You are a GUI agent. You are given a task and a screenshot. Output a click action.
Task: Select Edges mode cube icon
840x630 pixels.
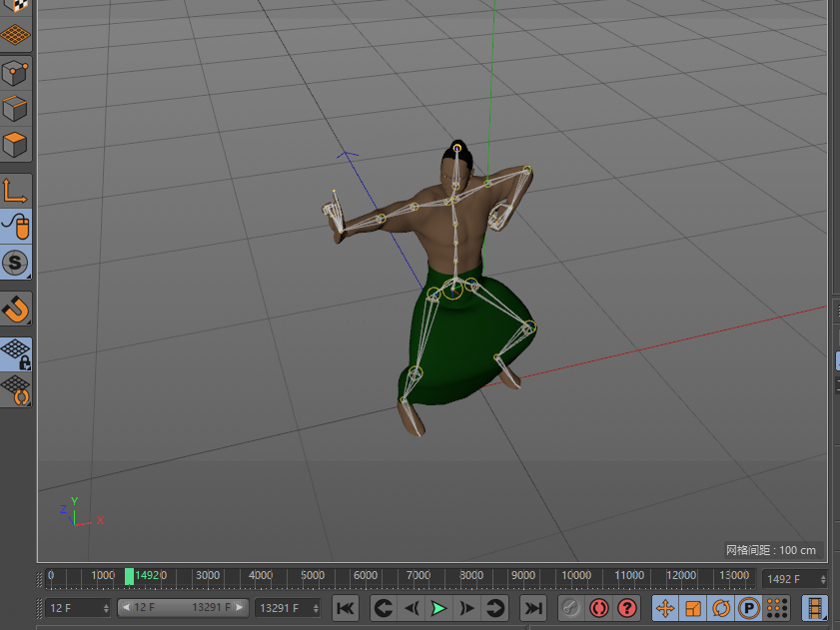(16, 108)
